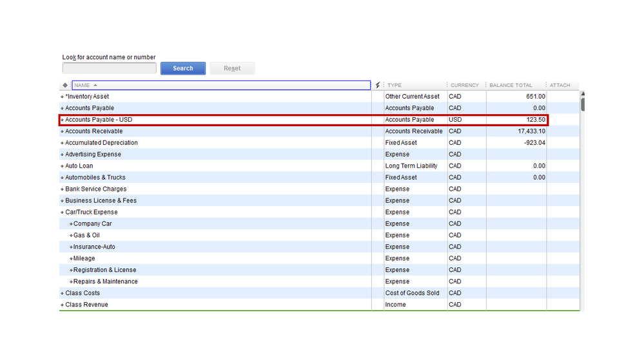
Task: Select the *Inventory Asset account row
Action: pyautogui.click(x=320, y=97)
